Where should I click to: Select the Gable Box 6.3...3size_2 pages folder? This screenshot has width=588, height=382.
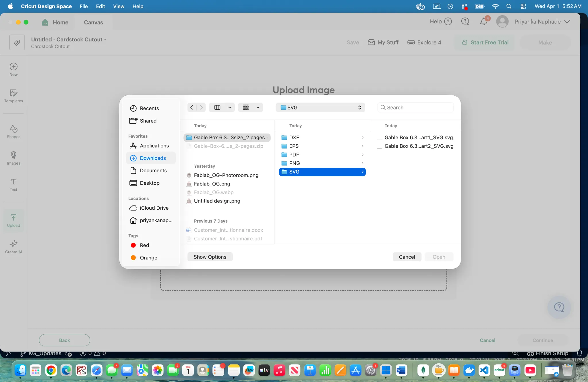[227, 138]
